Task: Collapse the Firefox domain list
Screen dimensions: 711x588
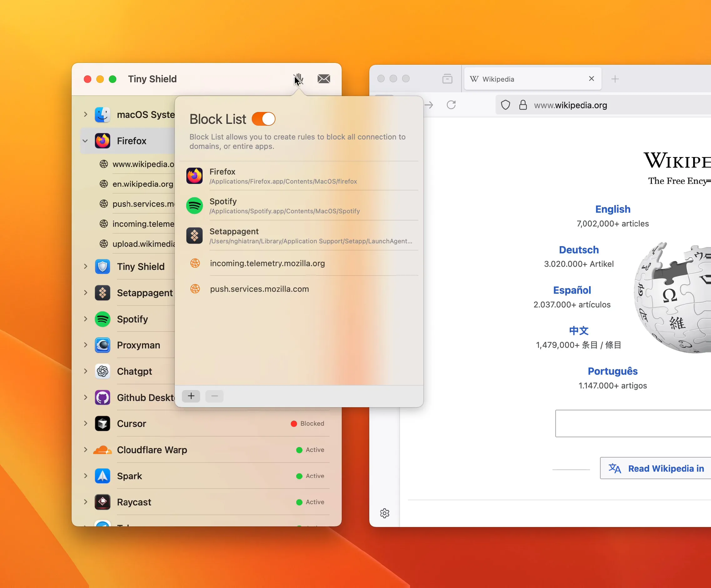Action: pyautogui.click(x=85, y=140)
